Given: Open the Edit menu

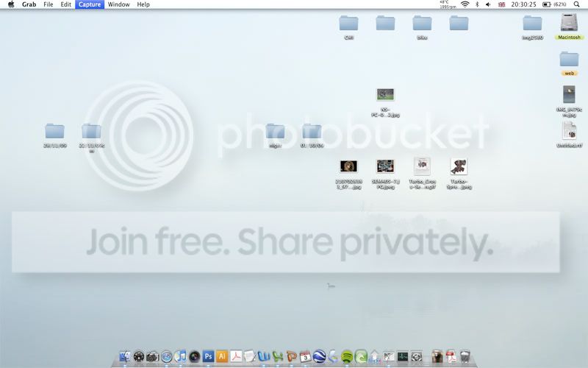Looking at the screenshot, I should click(66, 4).
